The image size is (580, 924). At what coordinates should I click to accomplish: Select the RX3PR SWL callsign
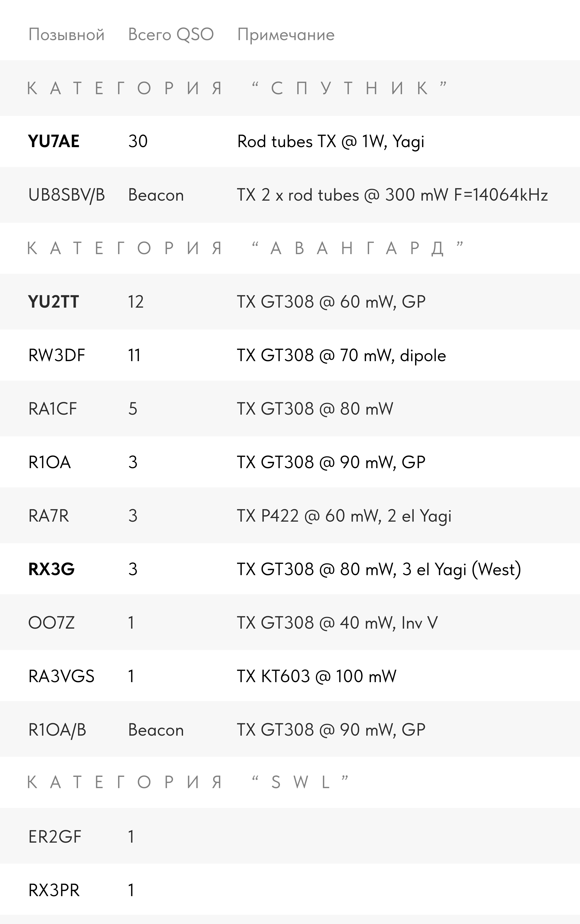coord(54,890)
